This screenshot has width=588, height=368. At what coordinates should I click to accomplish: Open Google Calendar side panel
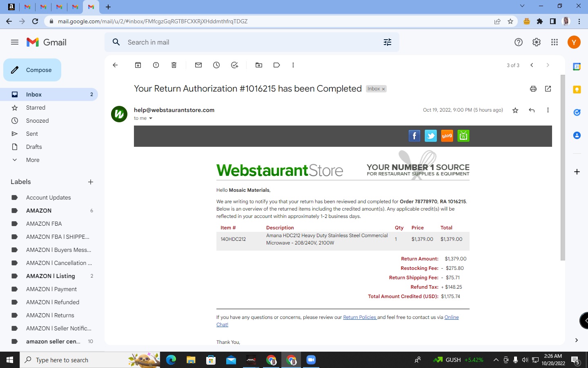click(577, 67)
